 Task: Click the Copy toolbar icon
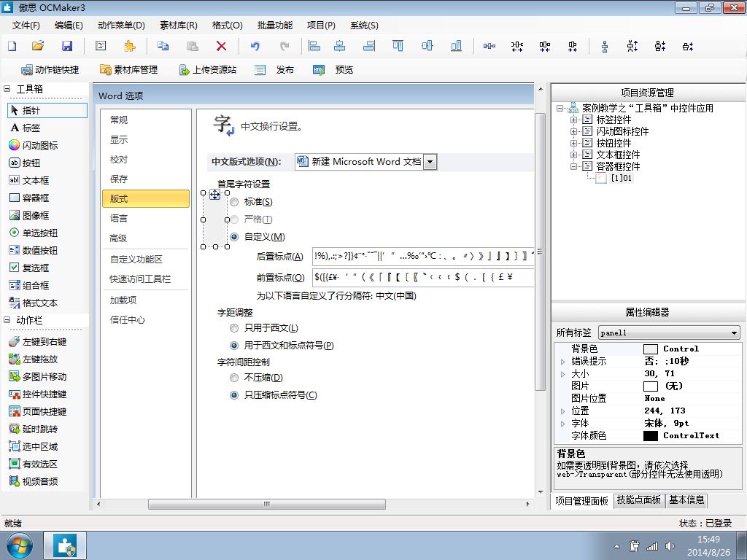coord(163,46)
